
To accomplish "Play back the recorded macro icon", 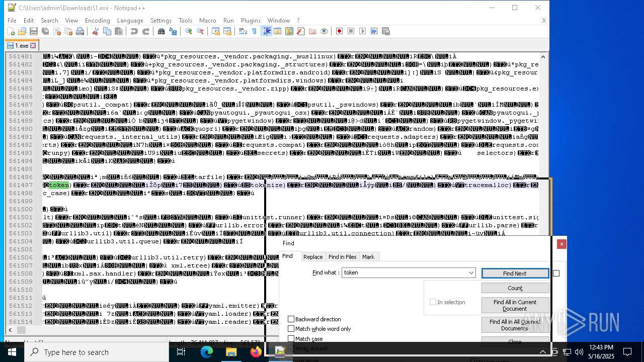I will click(362, 31).
